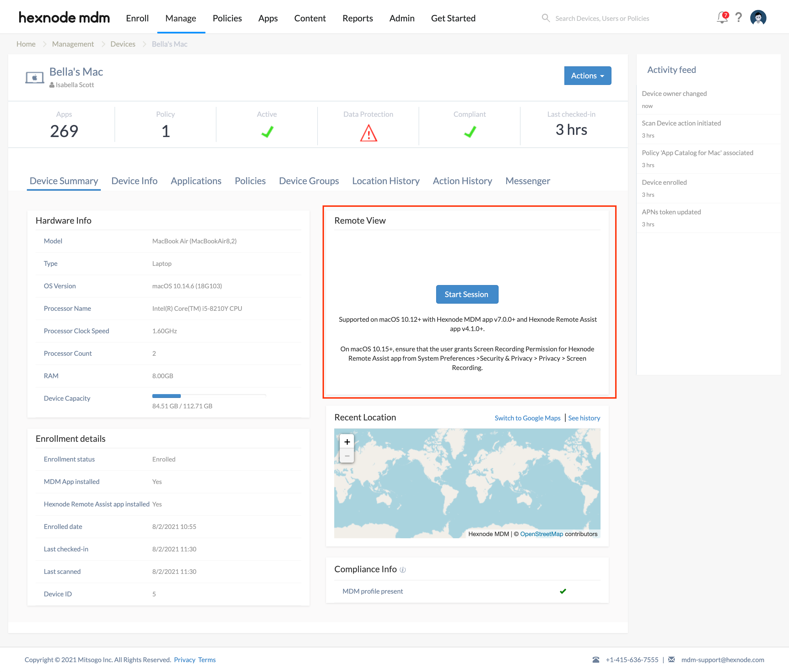Viewport: 789px width, 672px height.
Task: Switch to the Applications tab
Action: pyautogui.click(x=196, y=181)
